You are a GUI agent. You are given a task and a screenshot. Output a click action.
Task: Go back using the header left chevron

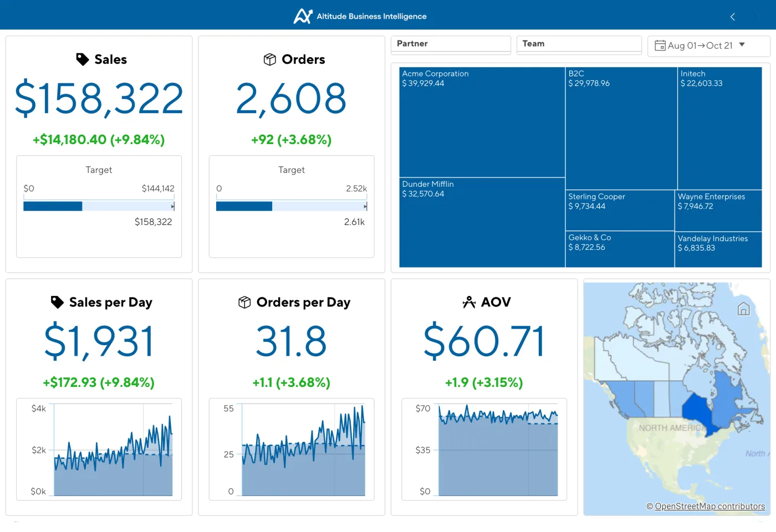pyautogui.click(x=733, y=17)
